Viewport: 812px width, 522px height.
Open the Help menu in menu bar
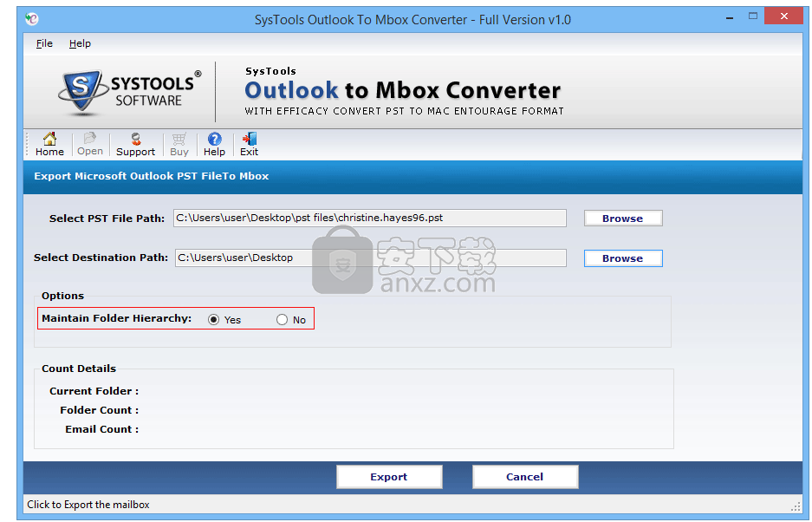coord(80,43)
